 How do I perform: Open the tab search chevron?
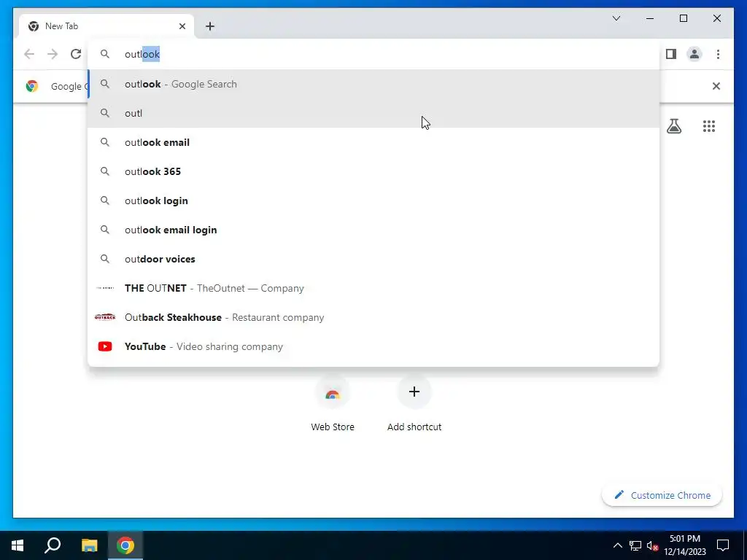(616, 18)
